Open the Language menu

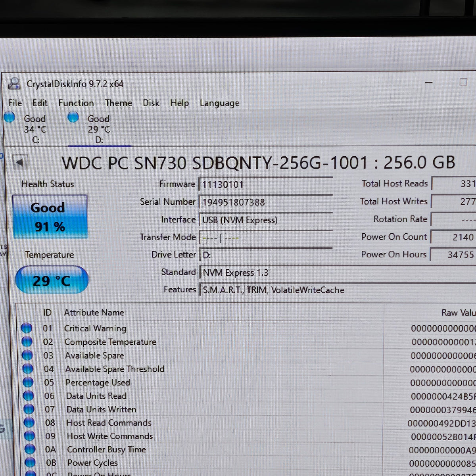point(219,104)
